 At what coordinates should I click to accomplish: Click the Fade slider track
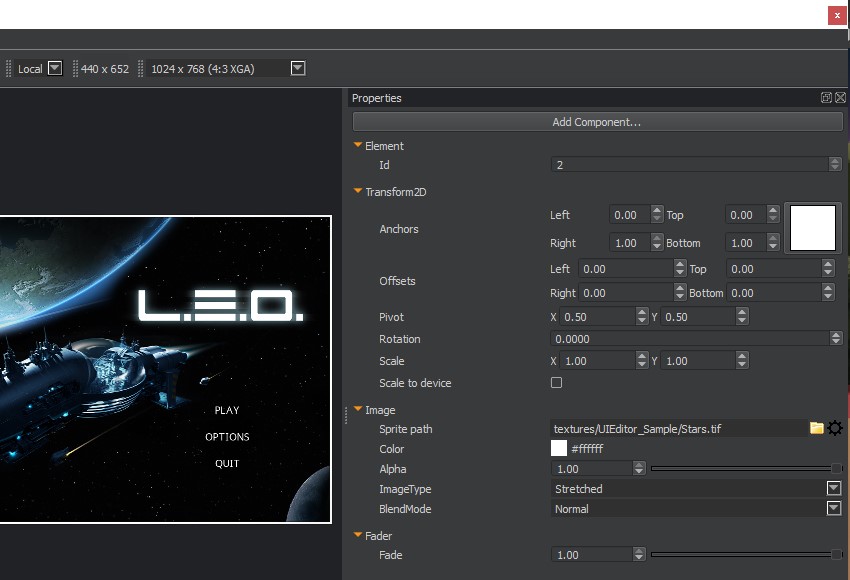[x=740, y=555]
